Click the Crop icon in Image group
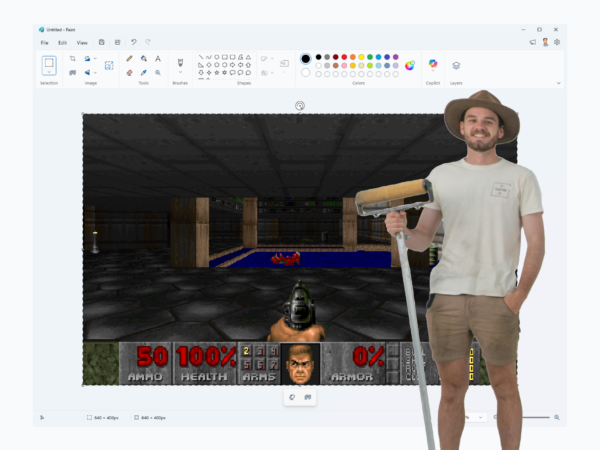 coord(72,59)
